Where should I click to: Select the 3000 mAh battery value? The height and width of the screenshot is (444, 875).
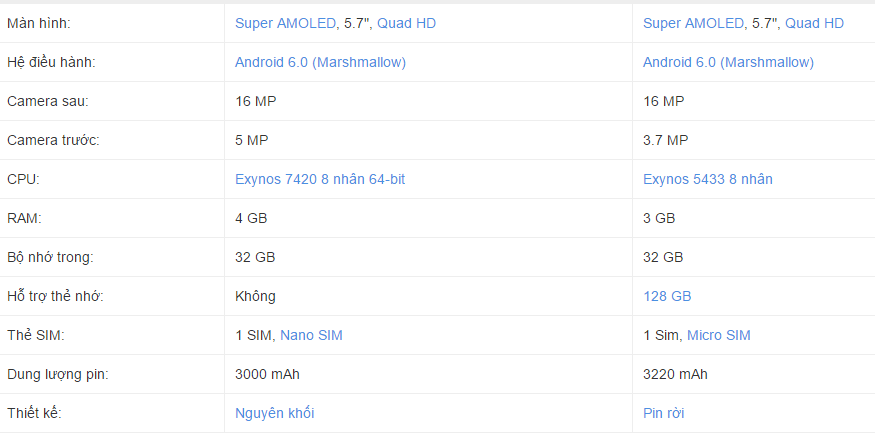[x=267, y=374]
